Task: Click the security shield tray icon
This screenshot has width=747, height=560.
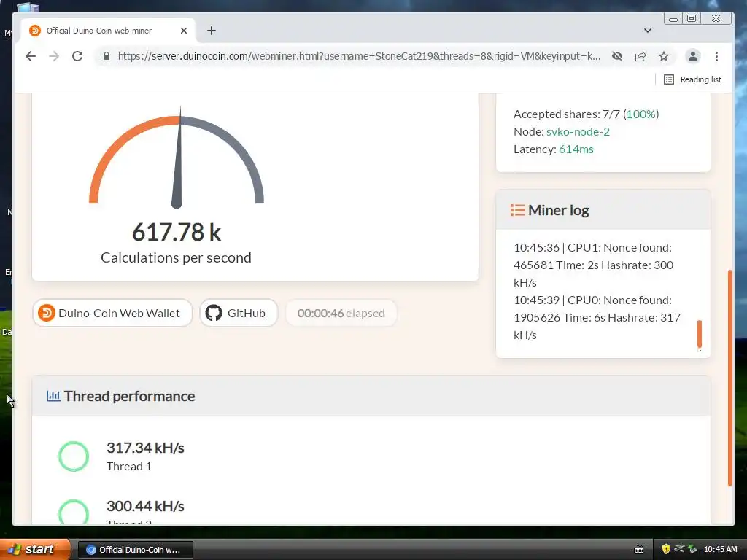Action: point(665,549)
